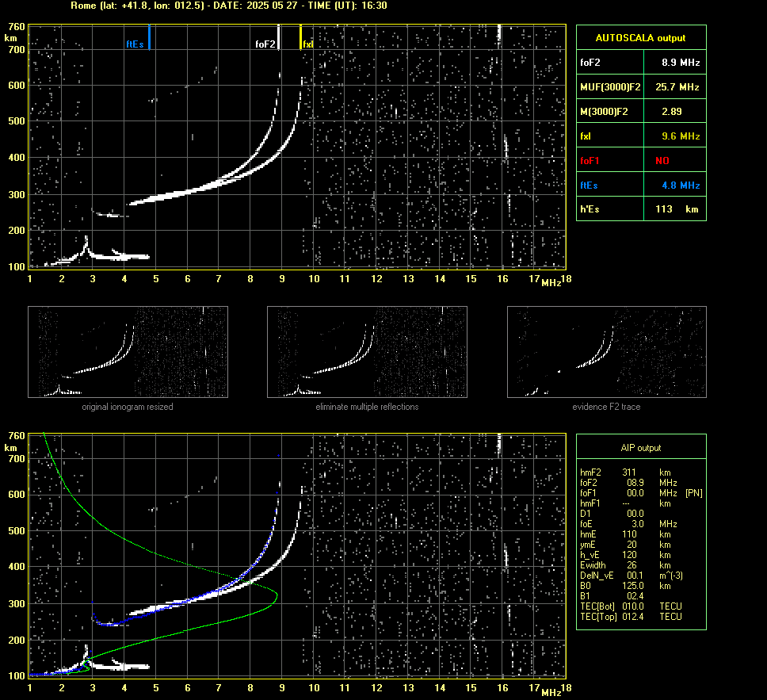The width and height of the screenshot is (767, 700).
Task: Select the ftEs value '4.8 MHz'
Action: coord(681,186)
